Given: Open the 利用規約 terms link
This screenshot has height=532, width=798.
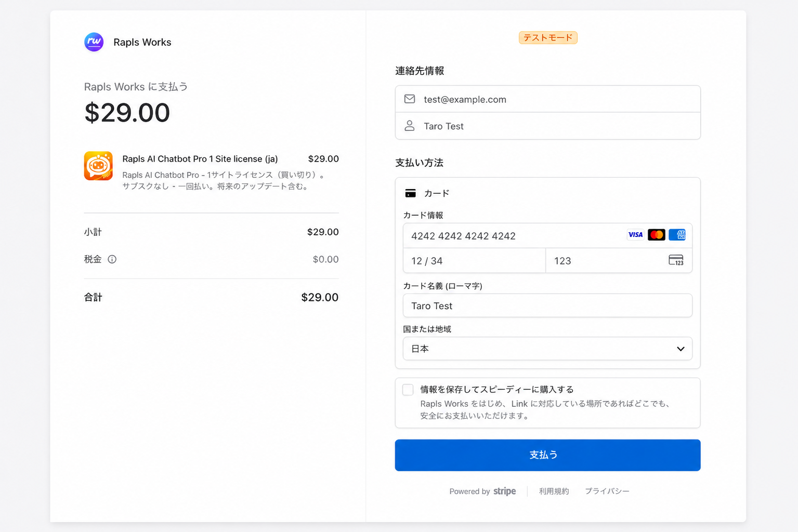Looking at the screenshot, I should point(554,491).
